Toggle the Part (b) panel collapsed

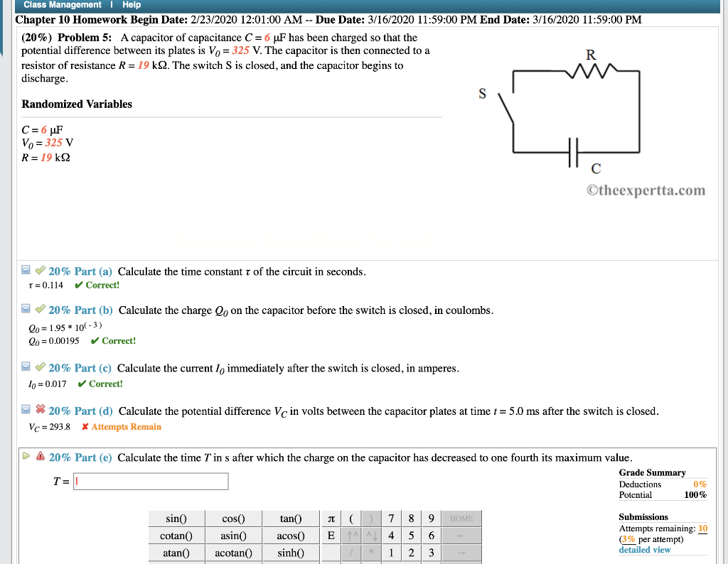click(26, 309)
